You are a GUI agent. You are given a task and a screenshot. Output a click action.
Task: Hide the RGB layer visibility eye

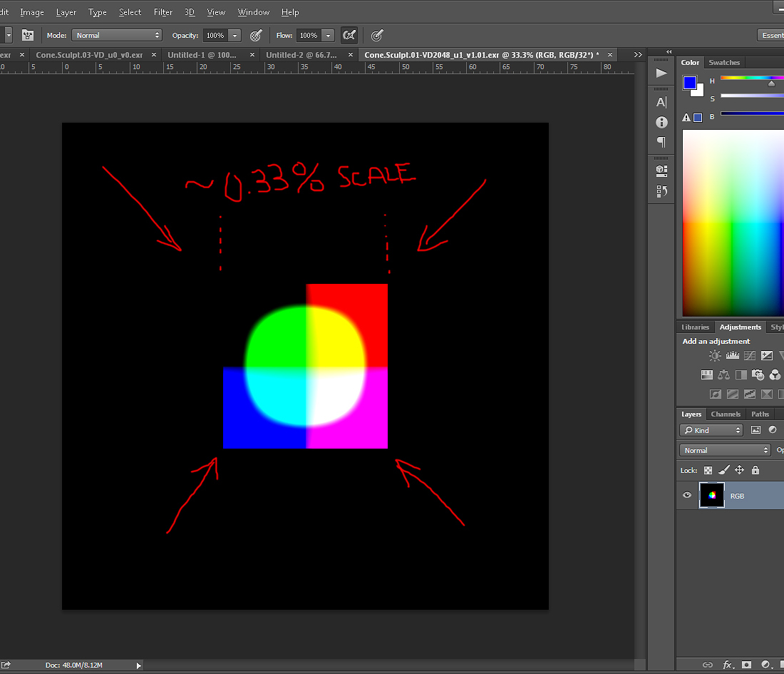(686, 495)
